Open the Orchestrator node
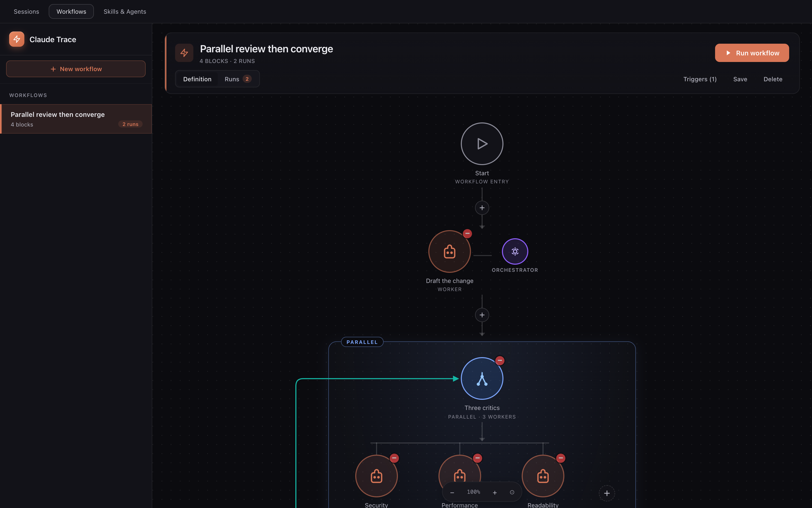 tap(515, 251)
